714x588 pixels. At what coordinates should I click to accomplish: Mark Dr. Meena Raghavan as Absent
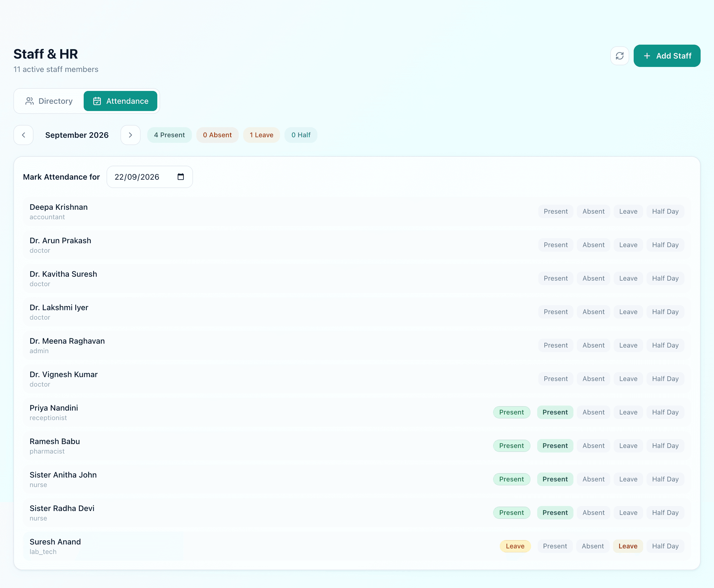click(x=594, y=346)
